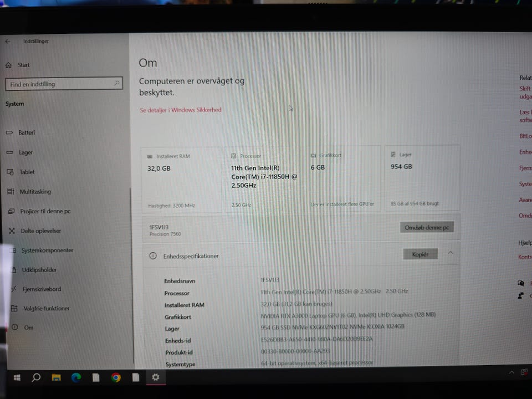Click the Skift udga related link

click(x=525, y=93)
